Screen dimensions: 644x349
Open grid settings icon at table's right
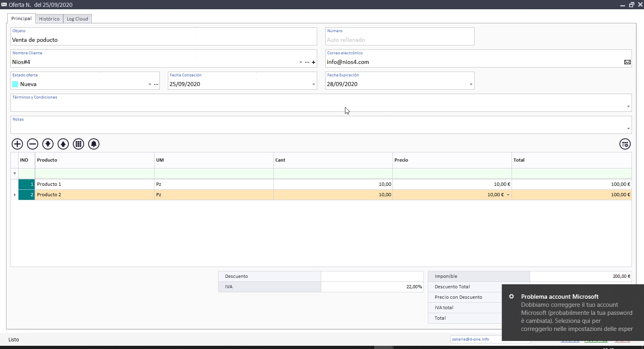pos(625,144)
